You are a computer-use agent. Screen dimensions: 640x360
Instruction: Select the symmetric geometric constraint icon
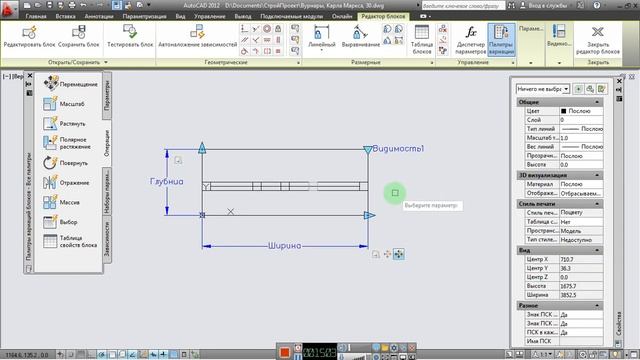267,51
